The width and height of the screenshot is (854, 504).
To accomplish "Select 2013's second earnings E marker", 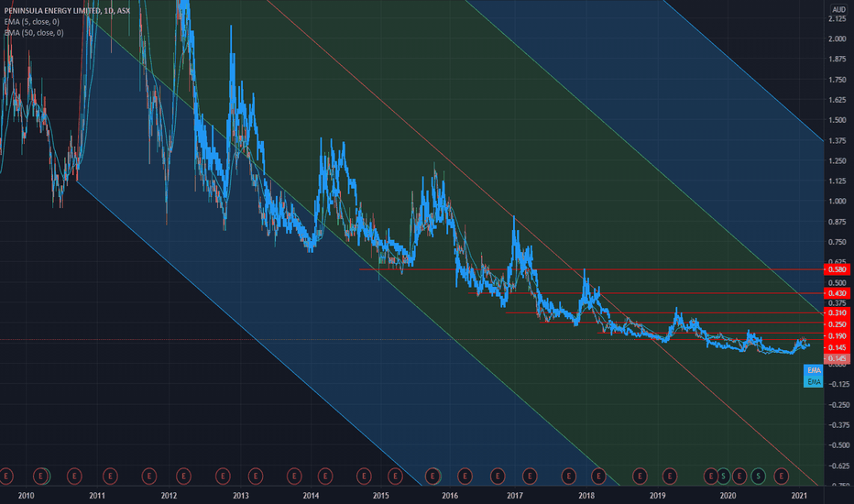I will (x=294, y=477).
